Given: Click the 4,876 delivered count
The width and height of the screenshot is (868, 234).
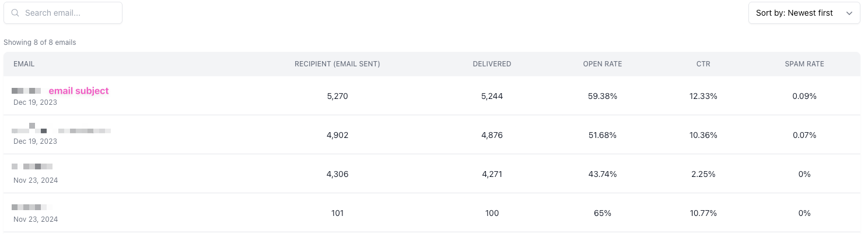Looking at the screenshot, I should (x=492, y=135).
